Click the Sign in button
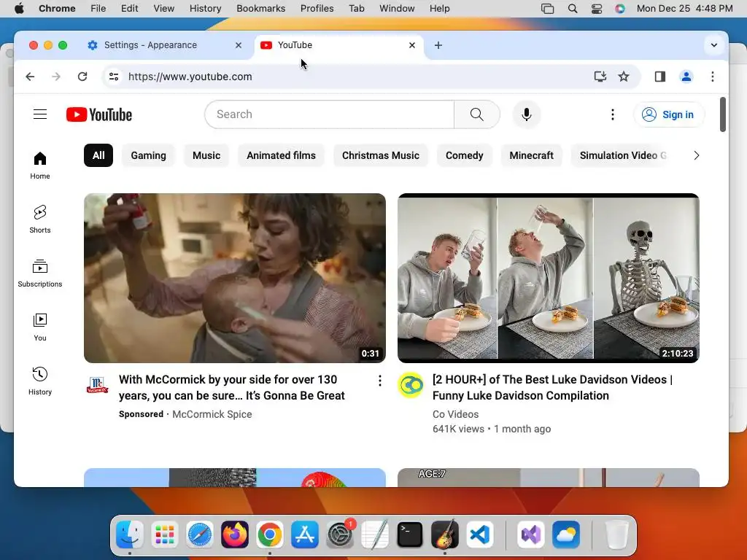This screenshot has height=560, width=747. [669, 114]
